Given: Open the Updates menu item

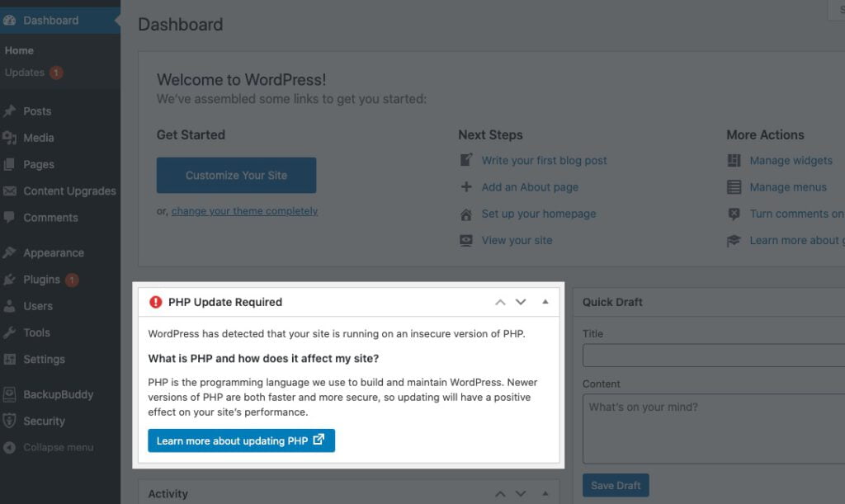Looking at the screenshot, I should click(26, 73).
